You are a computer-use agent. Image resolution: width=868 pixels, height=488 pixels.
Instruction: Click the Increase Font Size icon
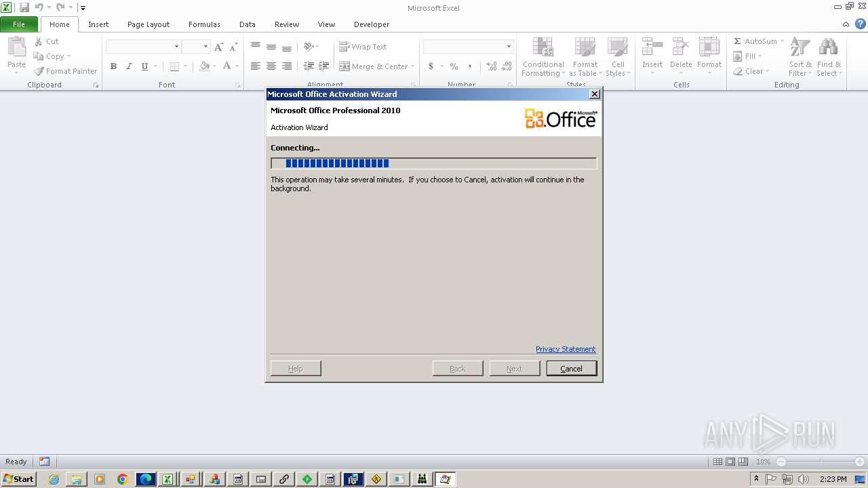pos(218,47)
